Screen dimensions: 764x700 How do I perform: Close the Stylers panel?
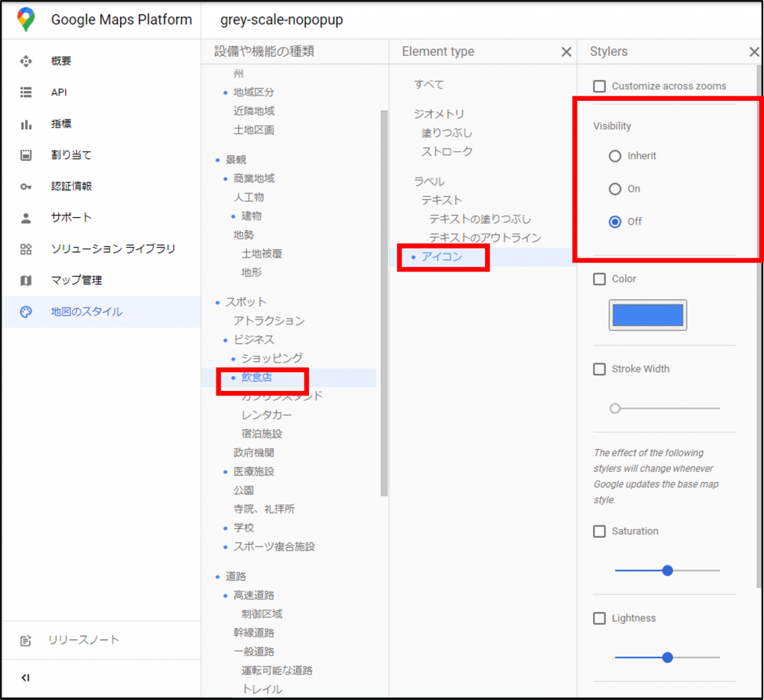[x=754, y=51]
